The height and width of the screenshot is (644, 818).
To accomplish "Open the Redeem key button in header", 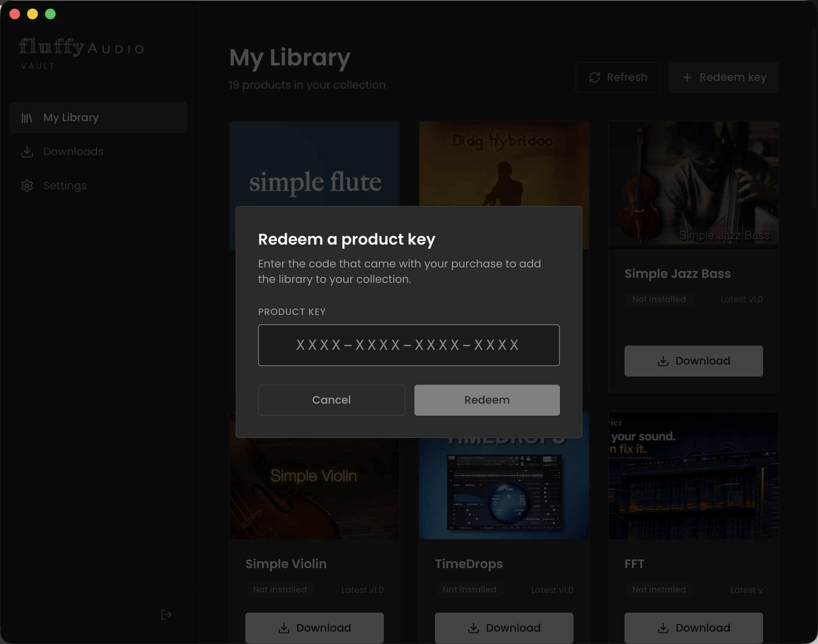I will pos(724,77).
